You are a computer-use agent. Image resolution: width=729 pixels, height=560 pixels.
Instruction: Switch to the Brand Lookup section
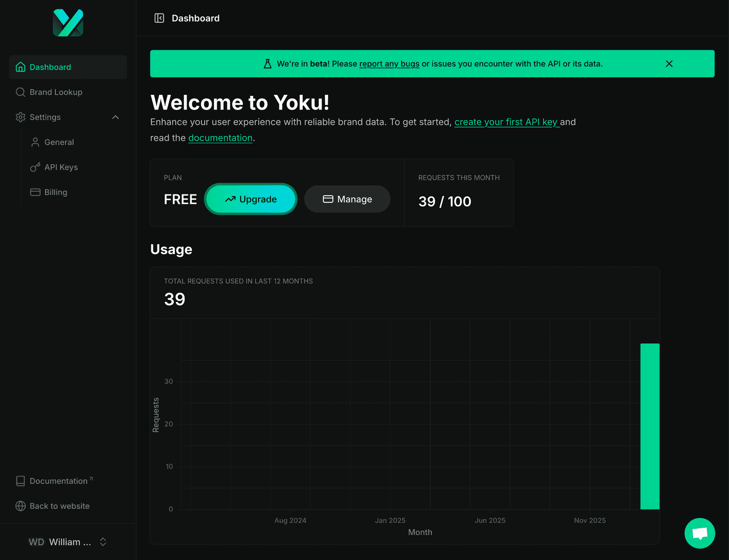point(56,92)
